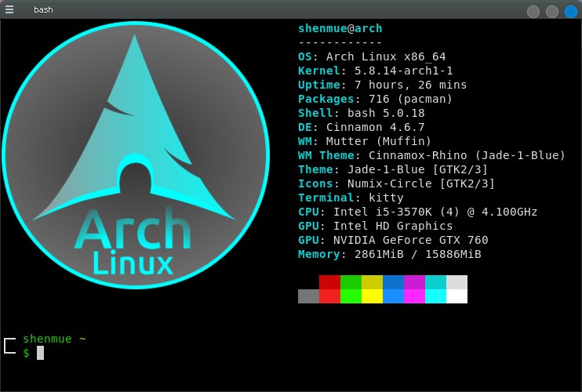The width and height of the screenshot is (582, 392).
Task: Open the hamburger menu in title bar
Action: (x=9, y=9)
